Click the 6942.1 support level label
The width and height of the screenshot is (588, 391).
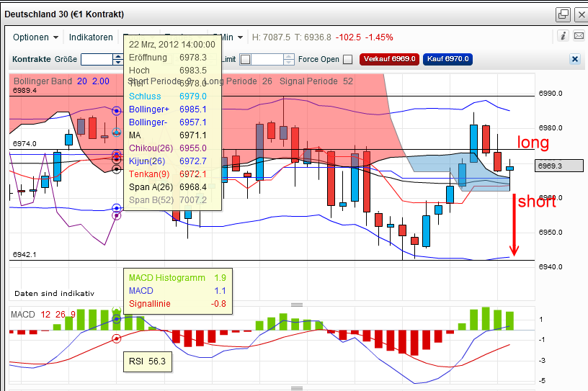pyautogui.click(x=24, y=254)
